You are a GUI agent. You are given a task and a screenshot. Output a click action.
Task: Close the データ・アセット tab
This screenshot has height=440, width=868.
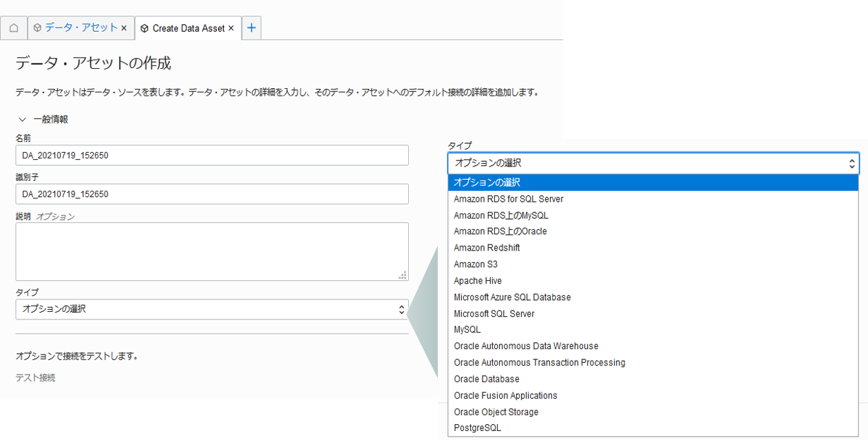click(x=124, y=28)
